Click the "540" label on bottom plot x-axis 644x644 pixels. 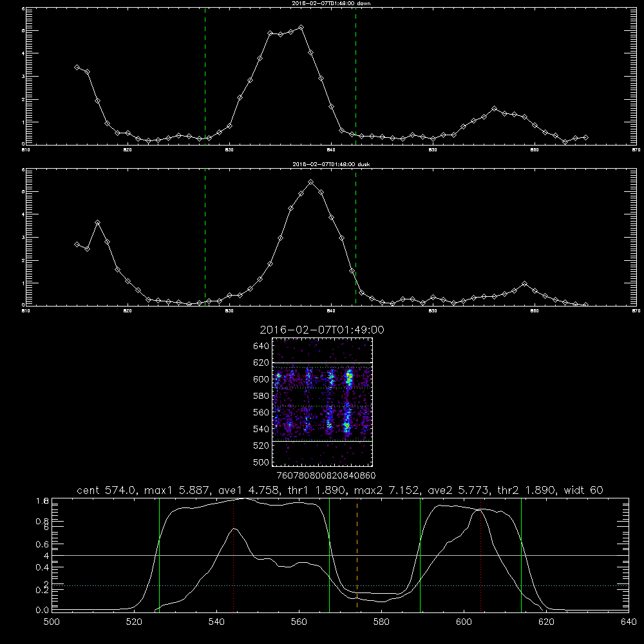[216, 621]
